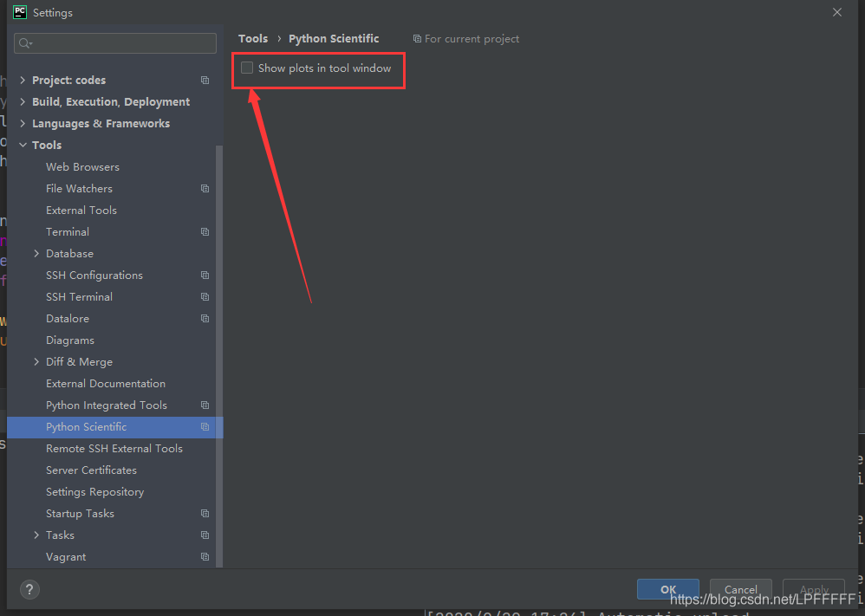Open Diff & Merge settings

pyautogui.click(x=80, y=362)
